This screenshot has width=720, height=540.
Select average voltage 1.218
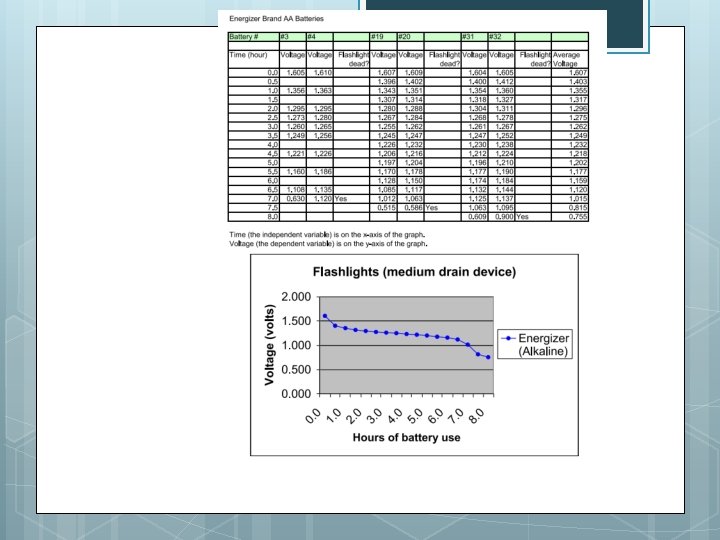[570, 153]
